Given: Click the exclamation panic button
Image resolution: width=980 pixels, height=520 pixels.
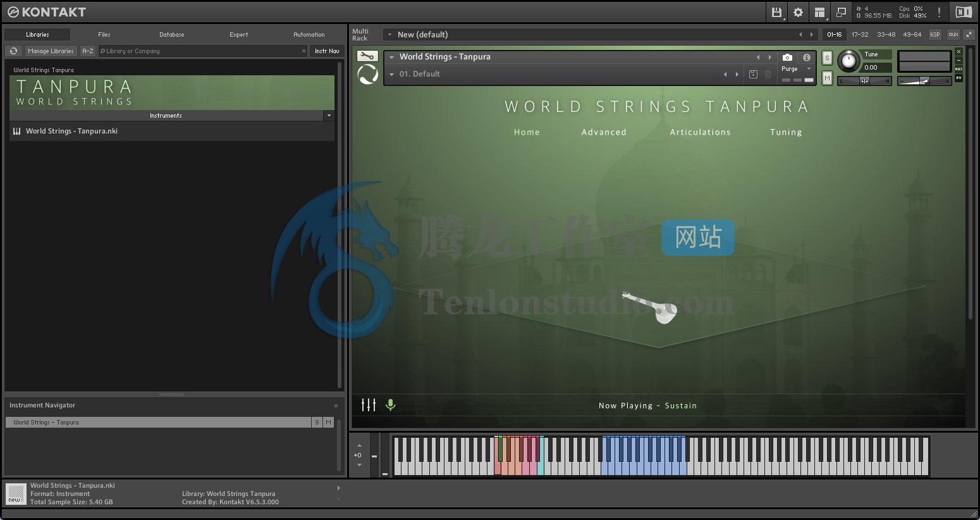Looking at the screenshot, I should tap(939, 12).
